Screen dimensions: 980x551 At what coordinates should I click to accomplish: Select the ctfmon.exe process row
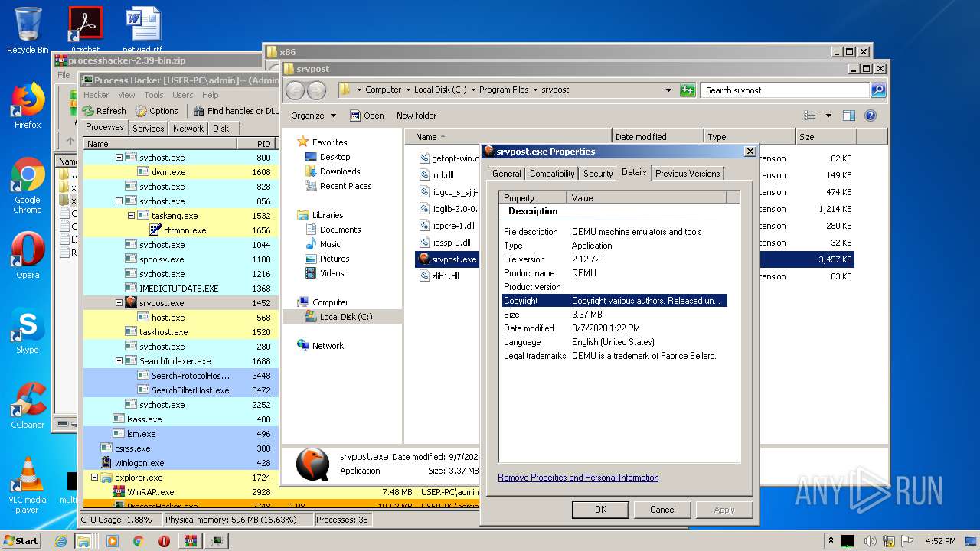[180, 230]
